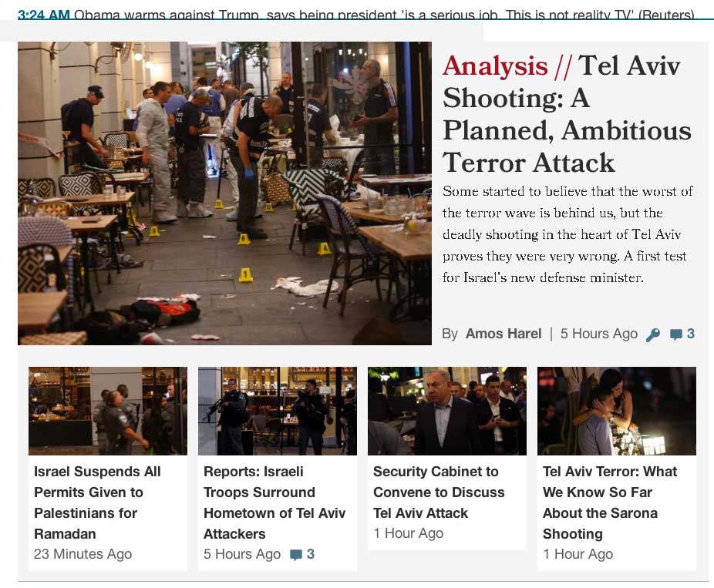
Task: Open thumbnail of armed troops outside restaurant
Action: (x=278, y=411)
